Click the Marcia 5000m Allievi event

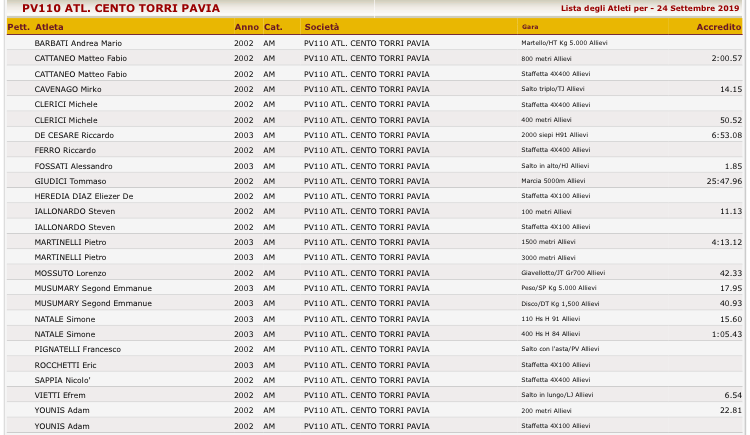(x=553, y=181)
